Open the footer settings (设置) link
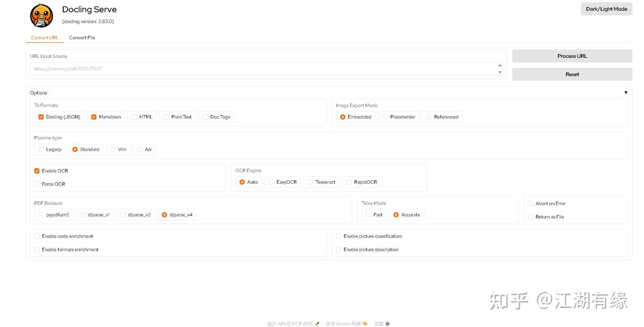This screenshot has width=644, height=327. click(x=382, y=324)
